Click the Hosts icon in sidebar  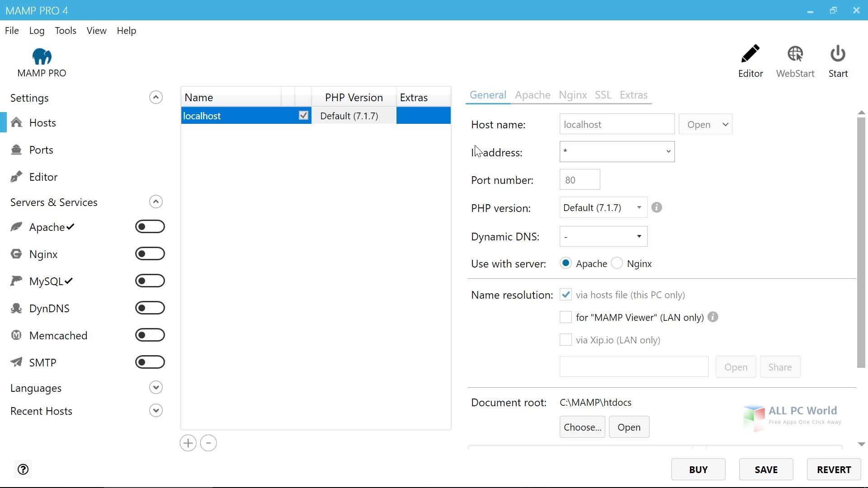pyautogui.click(x=17, y=122)
